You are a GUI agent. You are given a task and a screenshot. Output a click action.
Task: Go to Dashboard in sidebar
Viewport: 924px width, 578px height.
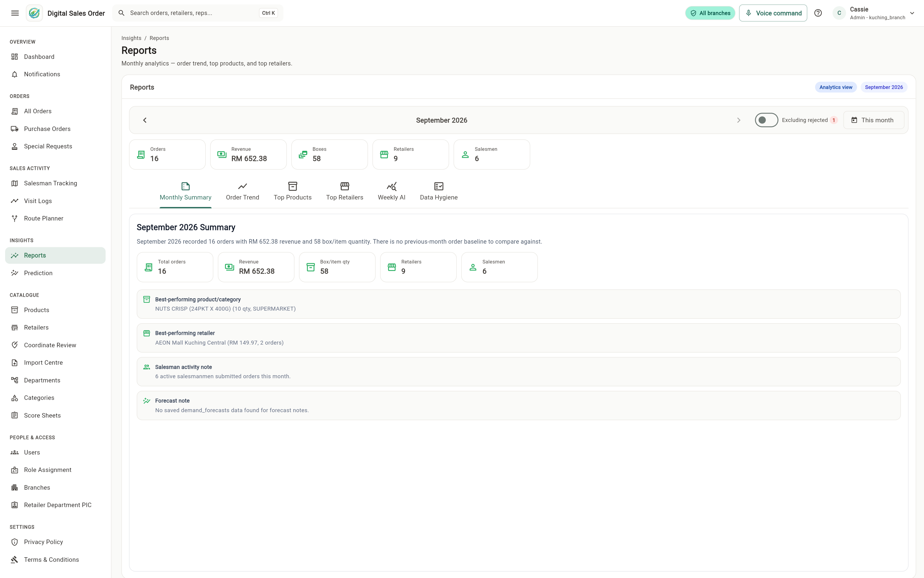55,56
